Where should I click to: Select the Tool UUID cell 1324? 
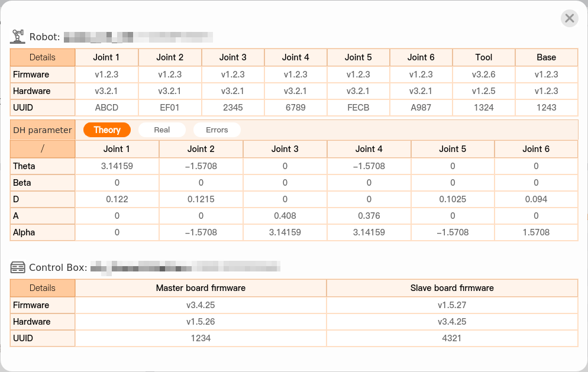pos(483,108)
